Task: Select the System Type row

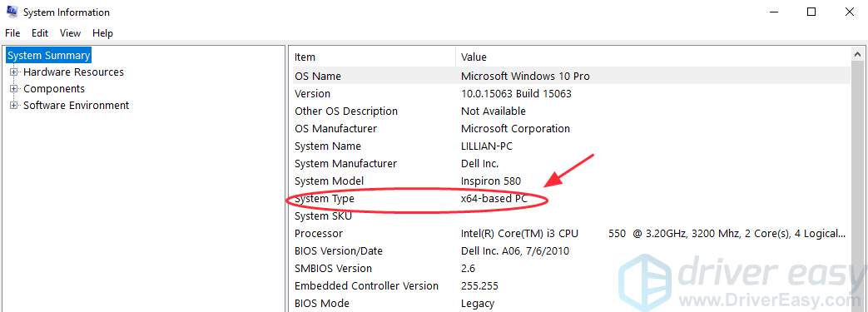Action: 571,199
